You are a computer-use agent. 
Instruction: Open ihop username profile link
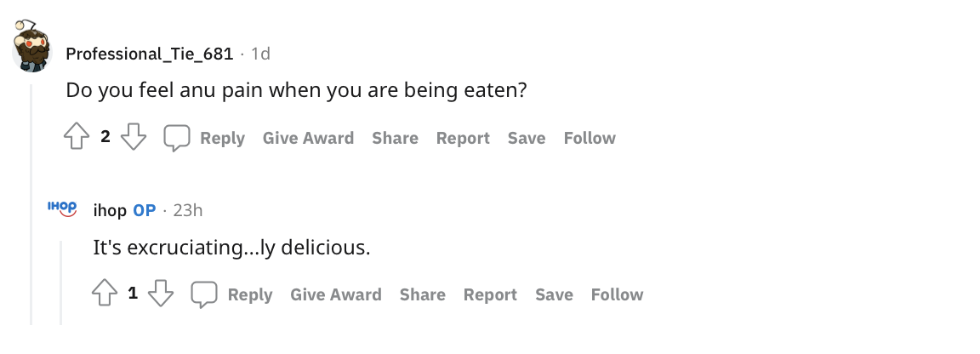[109, 210]
